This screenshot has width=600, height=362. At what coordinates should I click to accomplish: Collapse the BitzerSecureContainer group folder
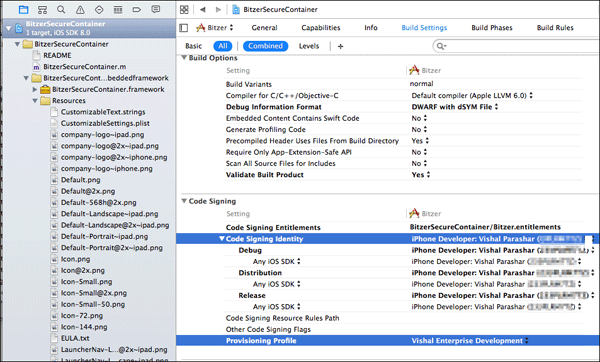pos(17,44)
